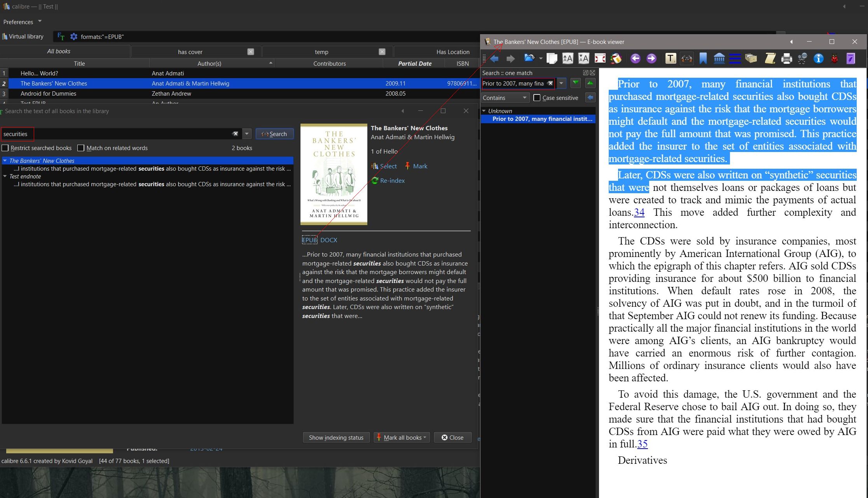Toggle Case sensitive in viewer search

click(x=537, y=98)
